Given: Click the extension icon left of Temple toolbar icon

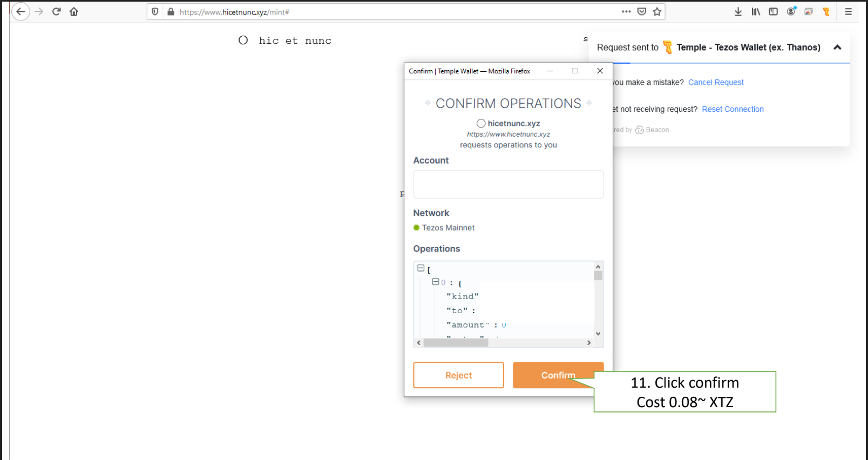Looking at the screenshot, I should pos(809,11).
